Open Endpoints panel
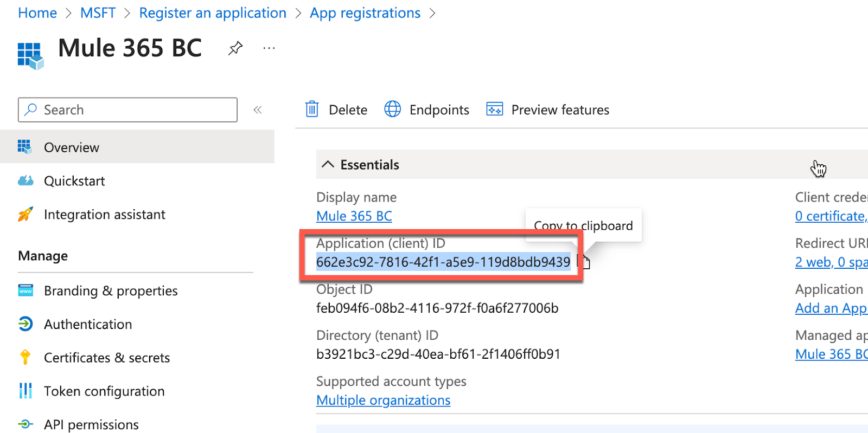868x433 pixels. [x=427, y=110]
